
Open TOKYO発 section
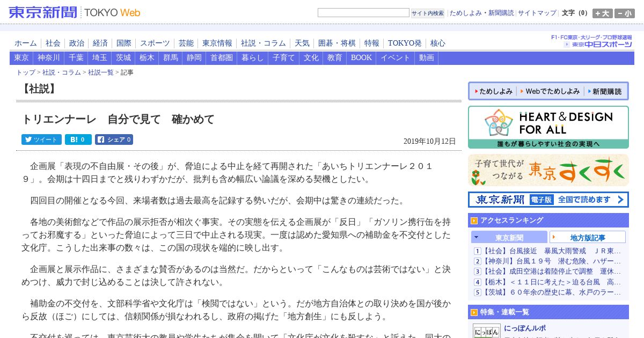[x=405, y=43]
